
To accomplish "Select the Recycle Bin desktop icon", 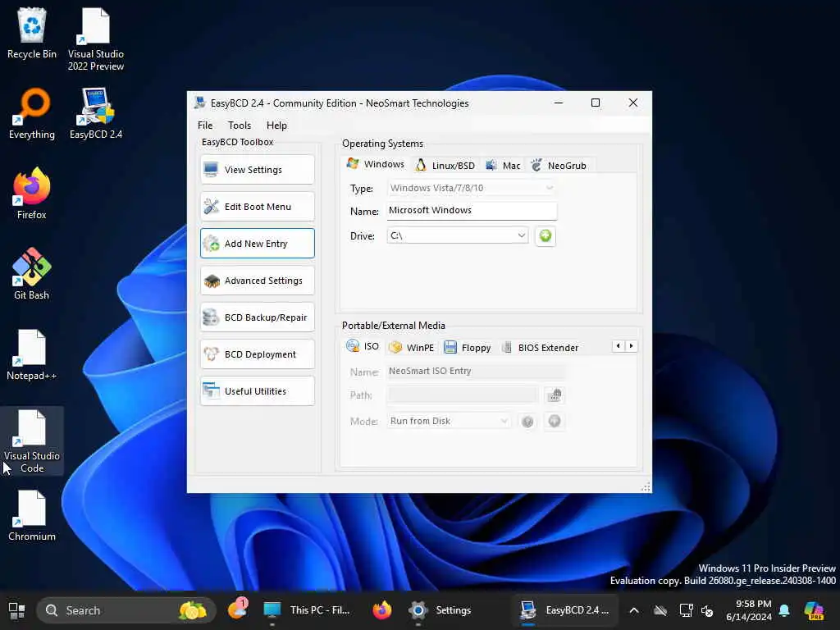I will click(32, 34).
